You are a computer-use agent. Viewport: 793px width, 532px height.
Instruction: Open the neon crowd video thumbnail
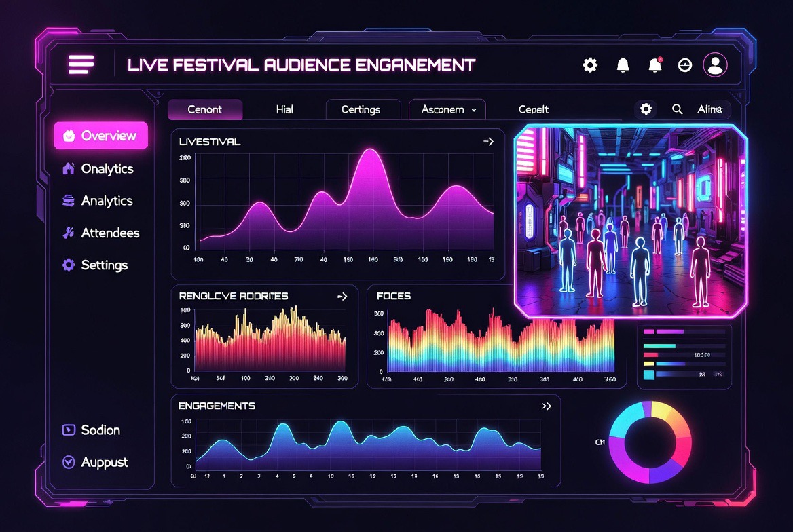(631, 221)
